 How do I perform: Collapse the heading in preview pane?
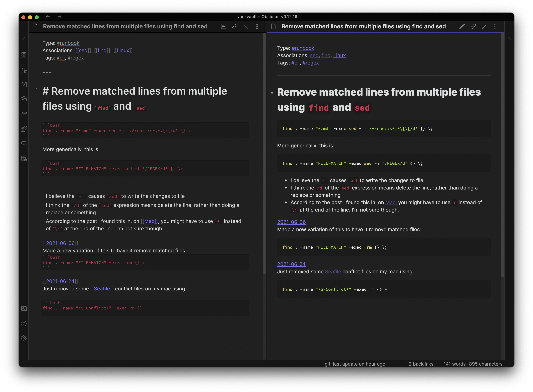click(x=272, y=93)
